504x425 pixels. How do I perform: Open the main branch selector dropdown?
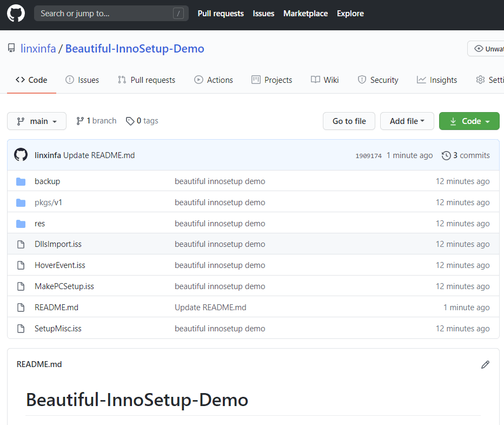coord(36,121)
